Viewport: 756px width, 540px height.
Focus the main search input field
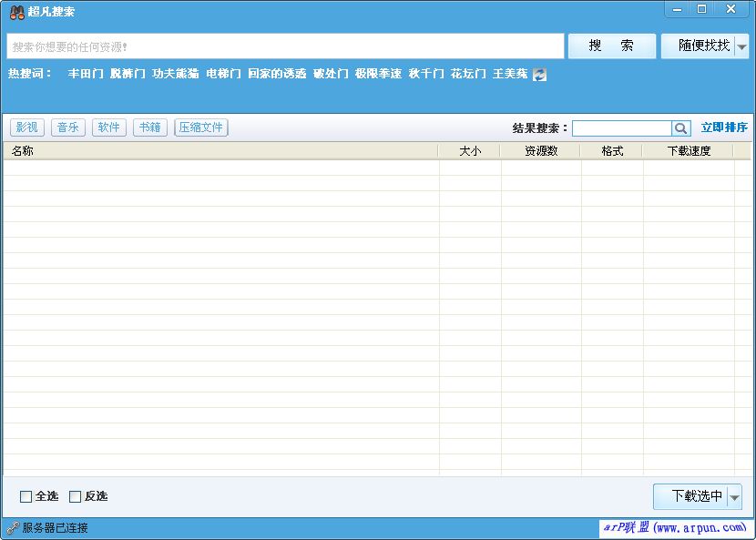point(285,46)
